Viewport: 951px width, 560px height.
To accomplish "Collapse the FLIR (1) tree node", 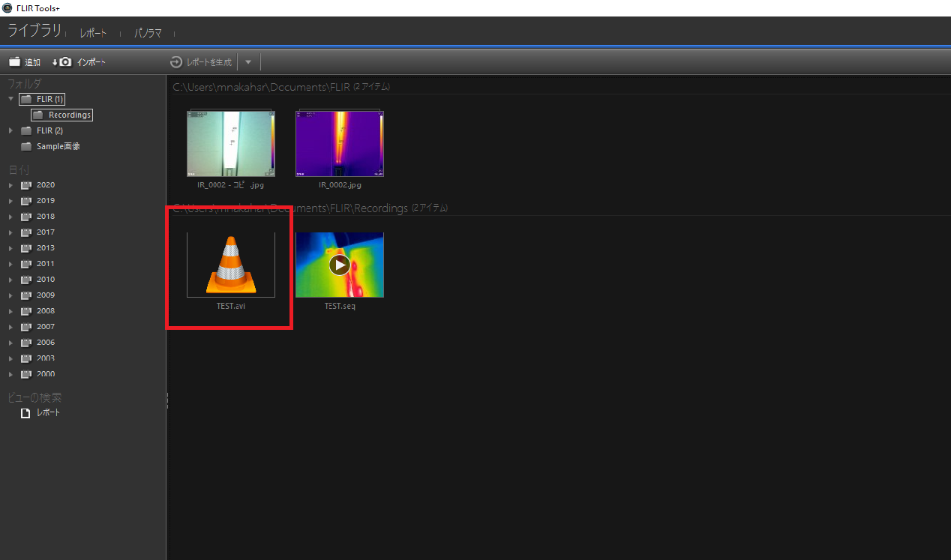I will coord(11,99).
